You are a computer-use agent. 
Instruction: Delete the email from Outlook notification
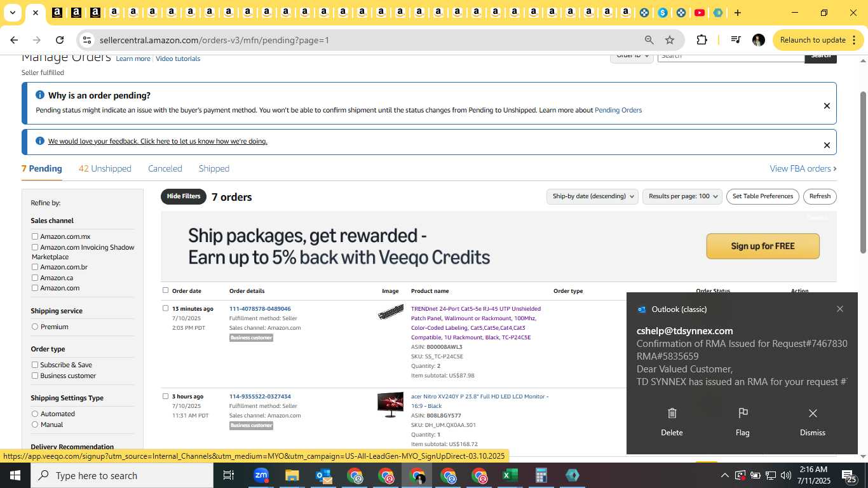[672, 422]
